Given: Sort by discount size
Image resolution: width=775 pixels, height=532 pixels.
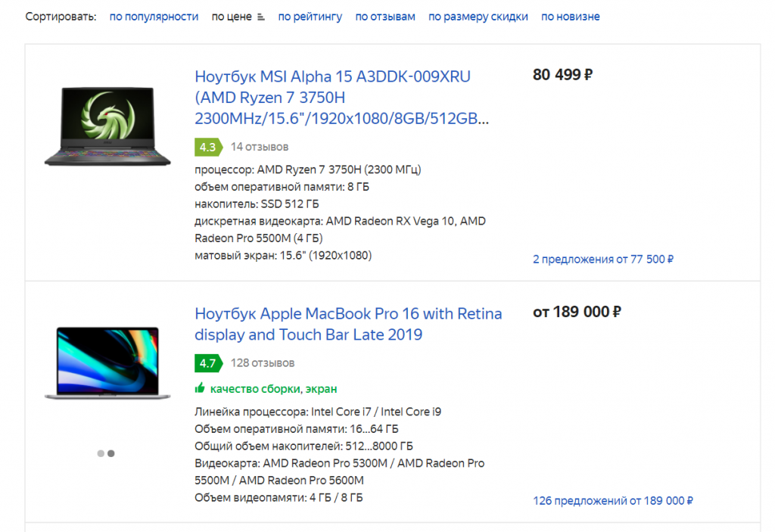Looking at the screenshot, I should pos(478,17).
